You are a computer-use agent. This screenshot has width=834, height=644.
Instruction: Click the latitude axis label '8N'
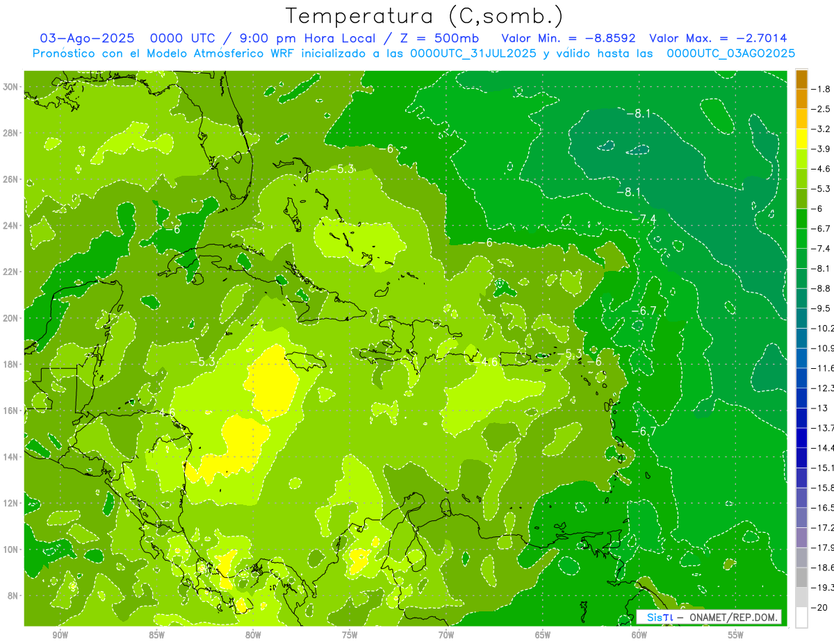coord(14,595)
